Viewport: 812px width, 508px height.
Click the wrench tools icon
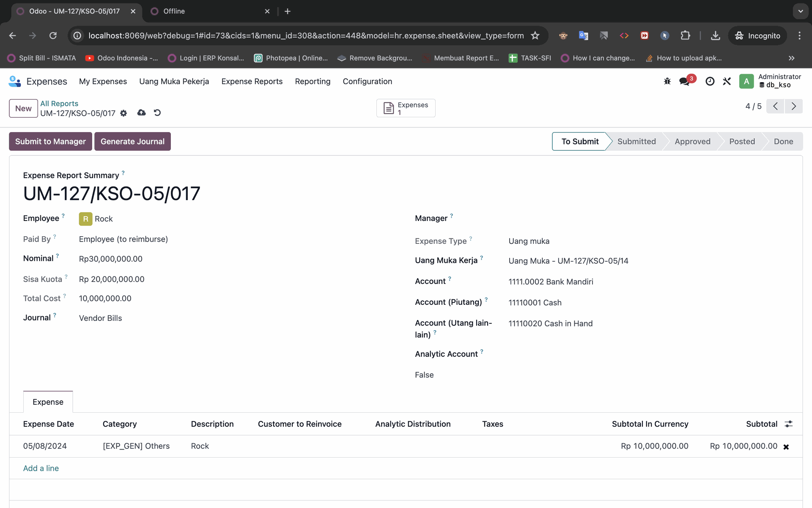pyautogui.click(x=727, y=81)
